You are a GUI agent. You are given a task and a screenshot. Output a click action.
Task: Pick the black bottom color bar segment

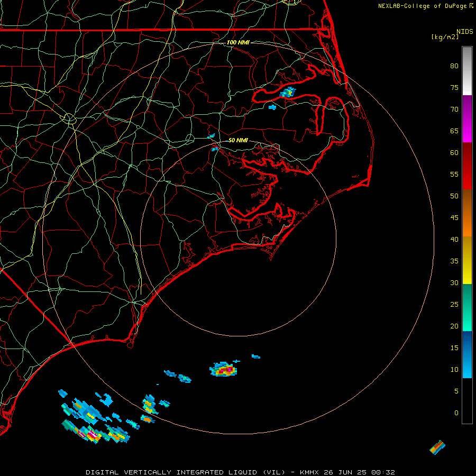467,400
